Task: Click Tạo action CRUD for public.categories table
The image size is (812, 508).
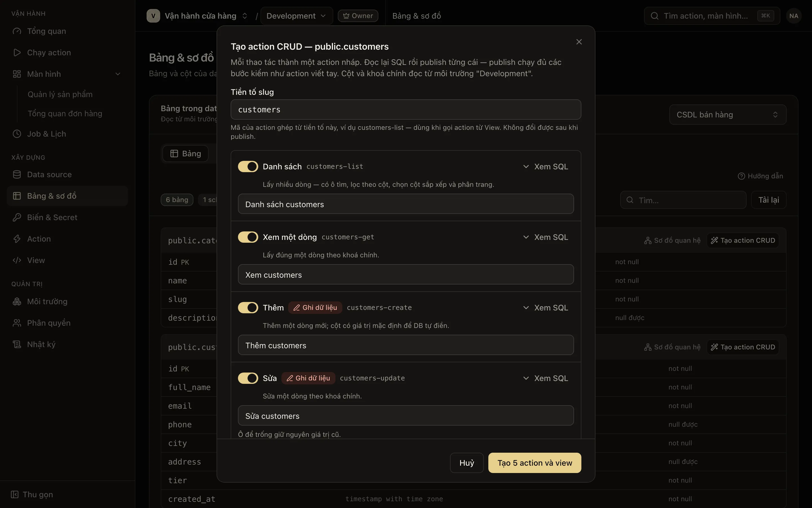Action: coord(743,240)
